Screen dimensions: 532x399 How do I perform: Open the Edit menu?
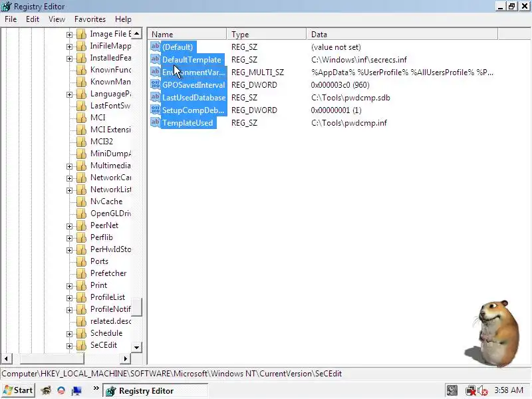pos(32,19)
